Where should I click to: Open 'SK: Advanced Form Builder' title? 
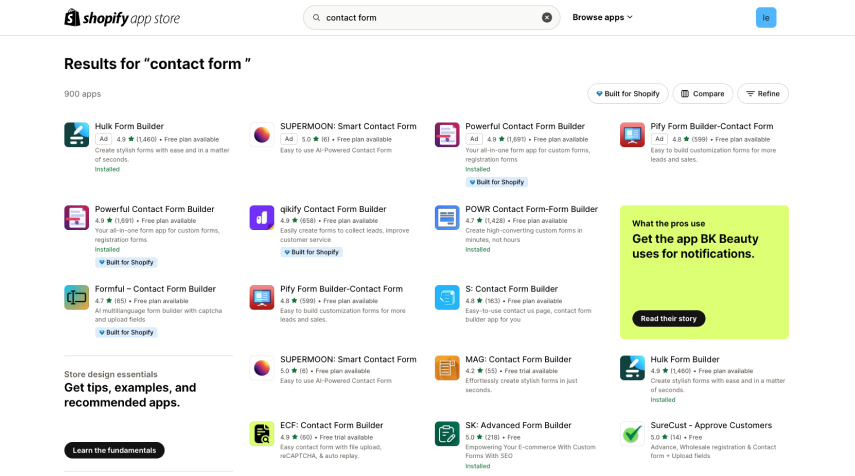click(x=519, y=425)
